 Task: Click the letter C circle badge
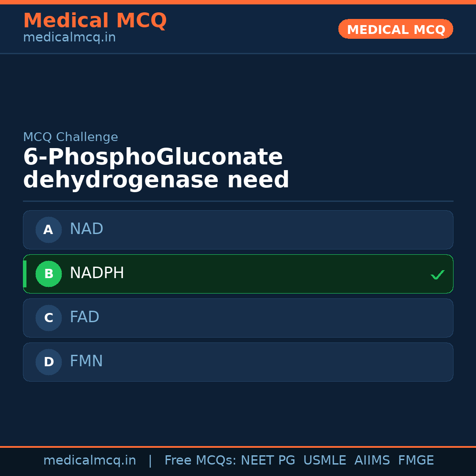(x=48, y=318)
